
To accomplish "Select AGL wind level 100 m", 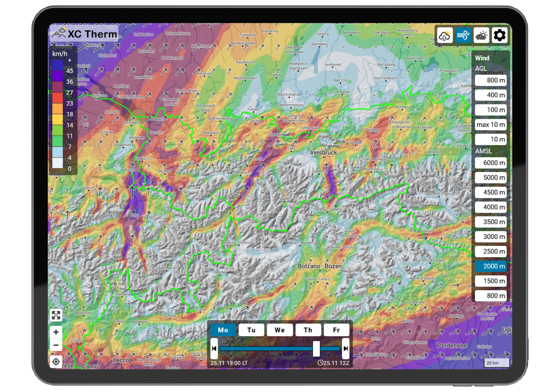I will point(491,110).
